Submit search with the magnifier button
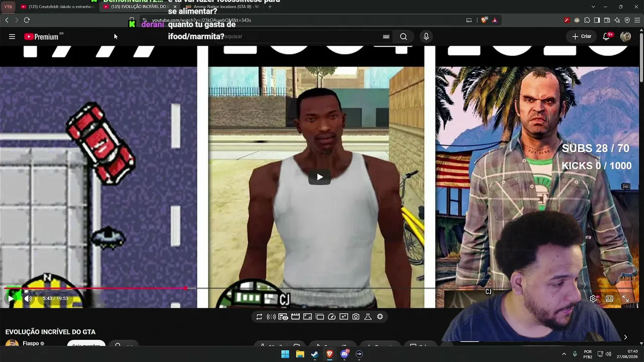Image resolution: width=644 pixels, height=362 pixels. (404, 37)
